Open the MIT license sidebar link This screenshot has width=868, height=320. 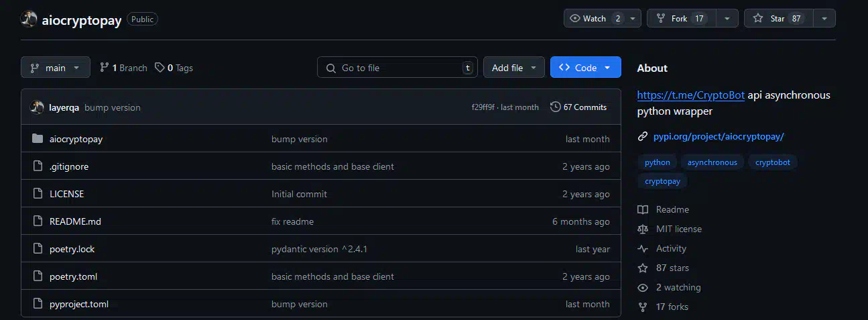pos(679,229)
